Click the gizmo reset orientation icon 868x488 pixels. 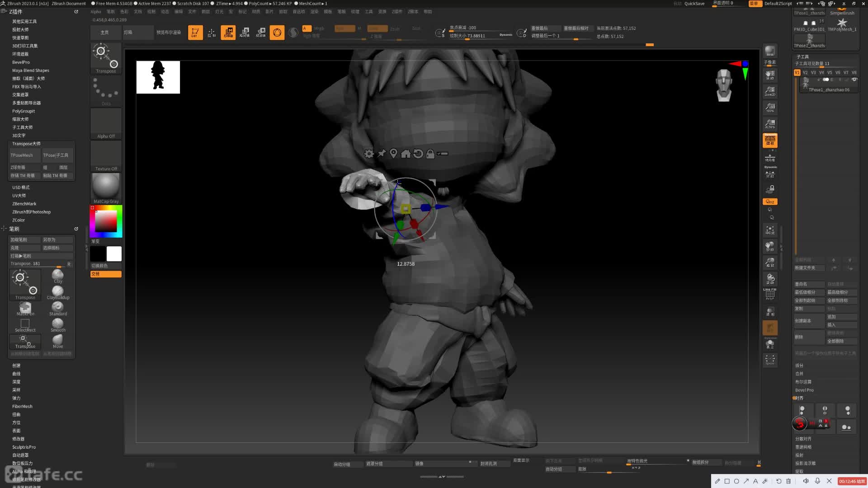418,154
